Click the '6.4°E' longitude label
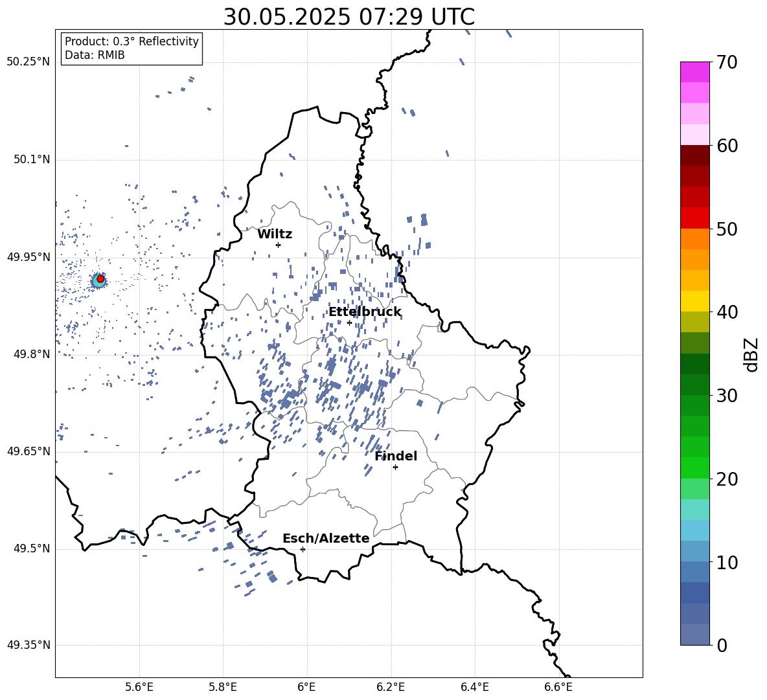 pos(474,687)
